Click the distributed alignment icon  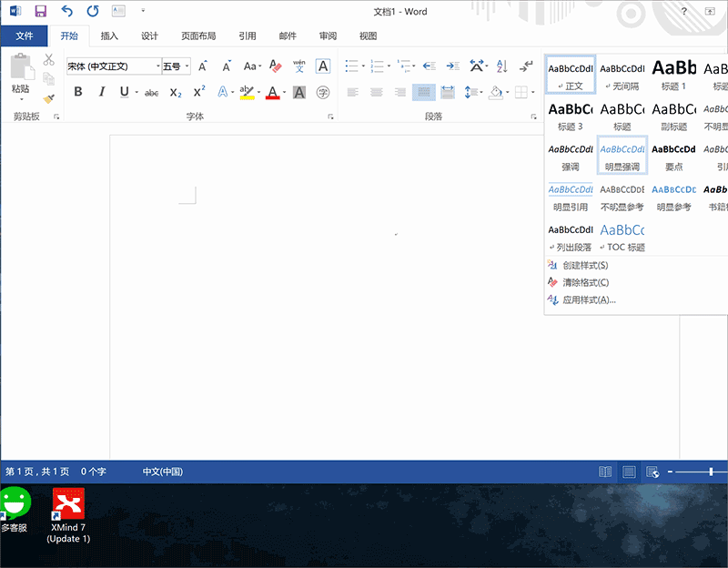click(x=448, y=93)
